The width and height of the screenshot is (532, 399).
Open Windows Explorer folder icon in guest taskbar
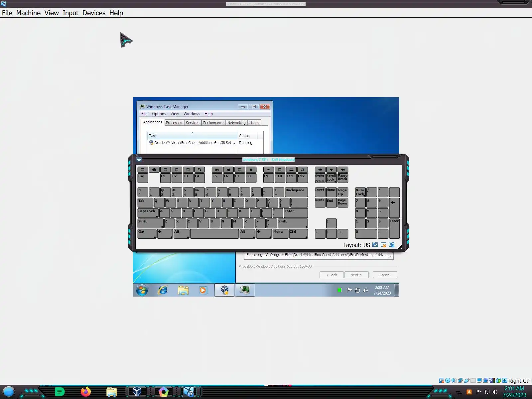click(183, 290)
